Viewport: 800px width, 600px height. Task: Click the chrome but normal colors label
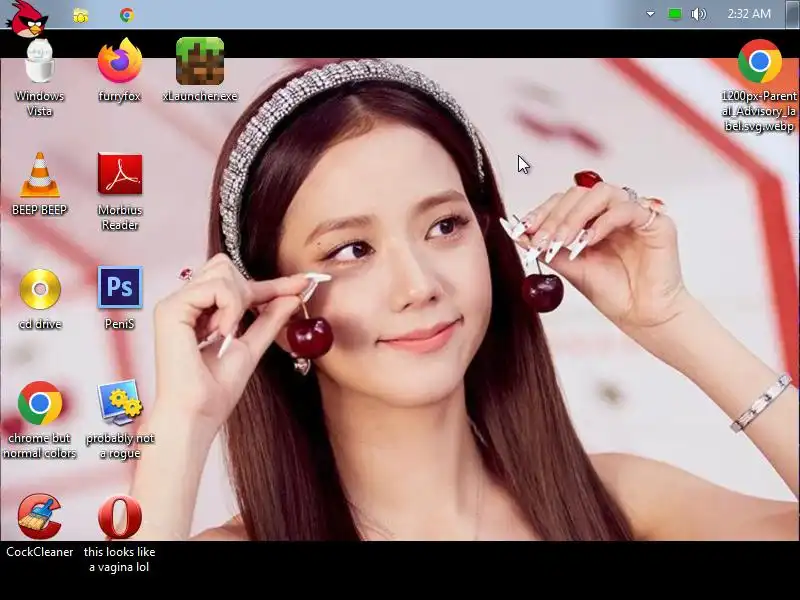pyautogui.click(x=40, y=445)
